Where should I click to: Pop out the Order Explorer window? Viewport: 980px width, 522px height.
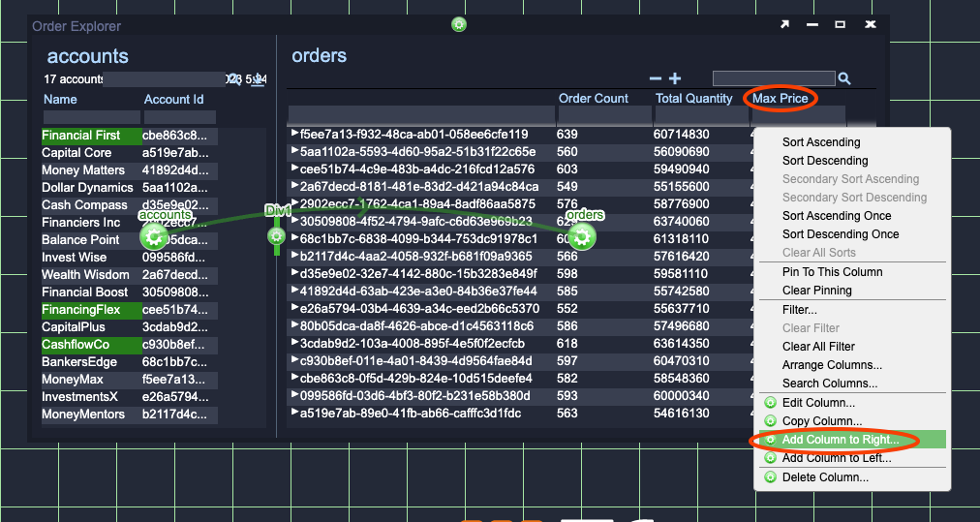tap(784, 24)
